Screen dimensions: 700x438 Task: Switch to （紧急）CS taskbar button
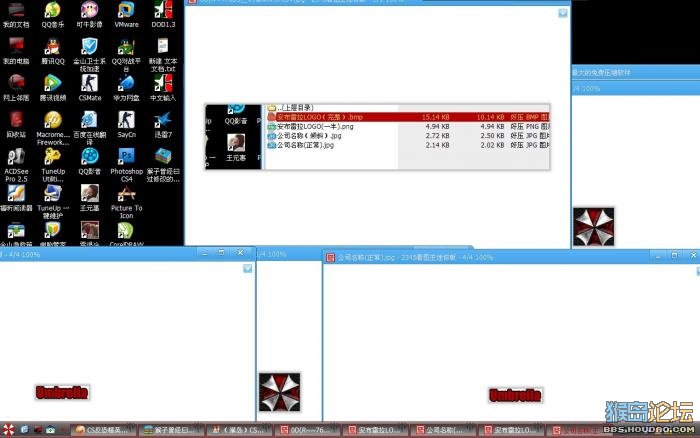(239, 430)
